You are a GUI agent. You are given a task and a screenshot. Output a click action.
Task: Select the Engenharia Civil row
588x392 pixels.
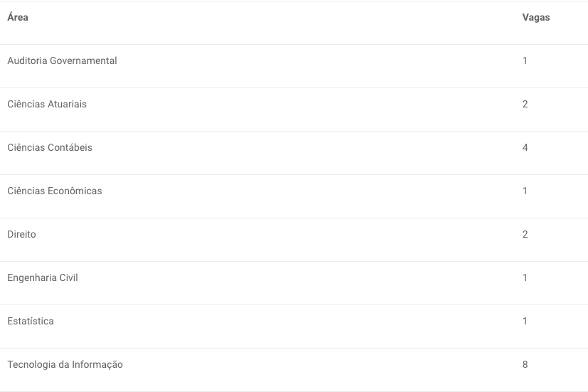tap(294, 283)
